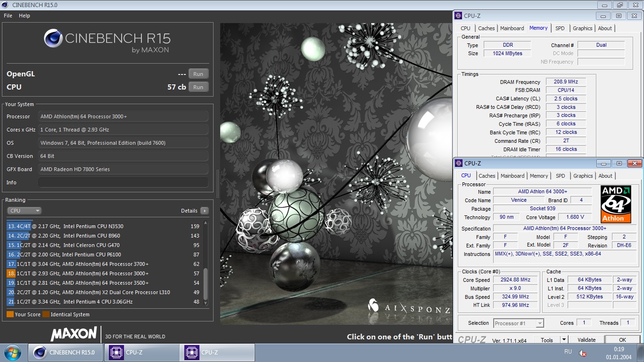Click lower CPU-Z window title icon
The image size is (644, 362).
coord(458,163)
